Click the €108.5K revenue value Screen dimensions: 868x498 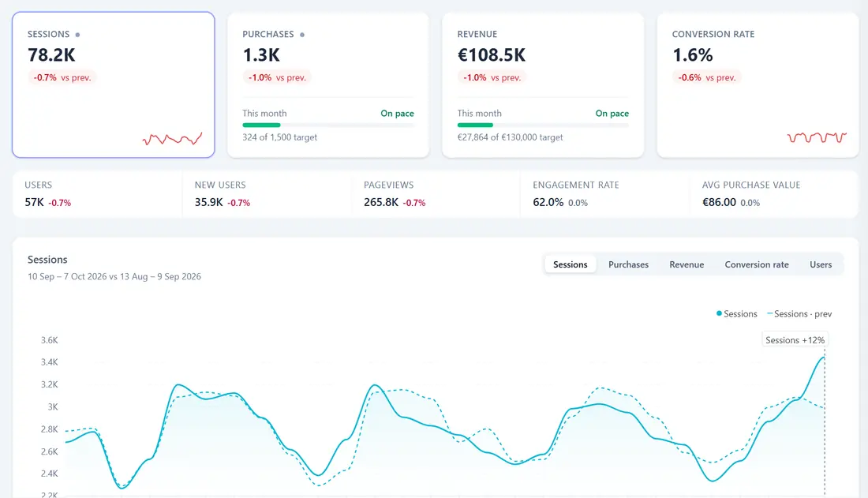(491, 54)
